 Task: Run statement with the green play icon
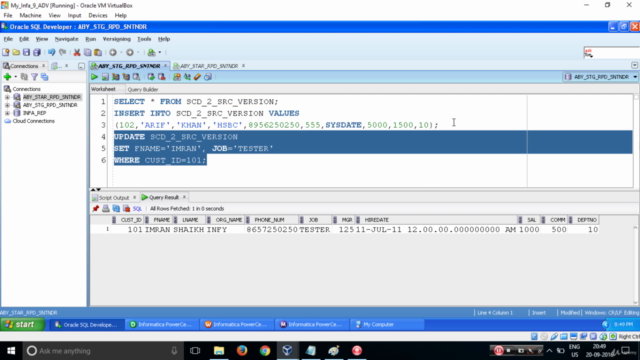click(94, 77)
